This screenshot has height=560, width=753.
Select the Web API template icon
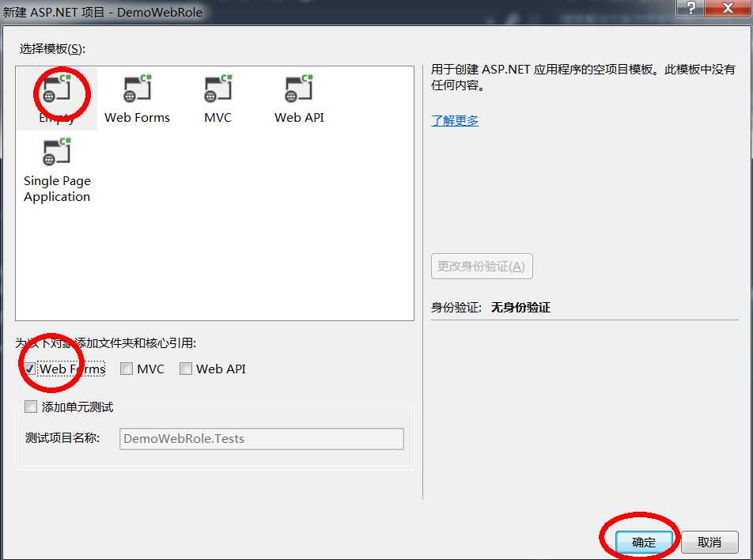point(299,89)
